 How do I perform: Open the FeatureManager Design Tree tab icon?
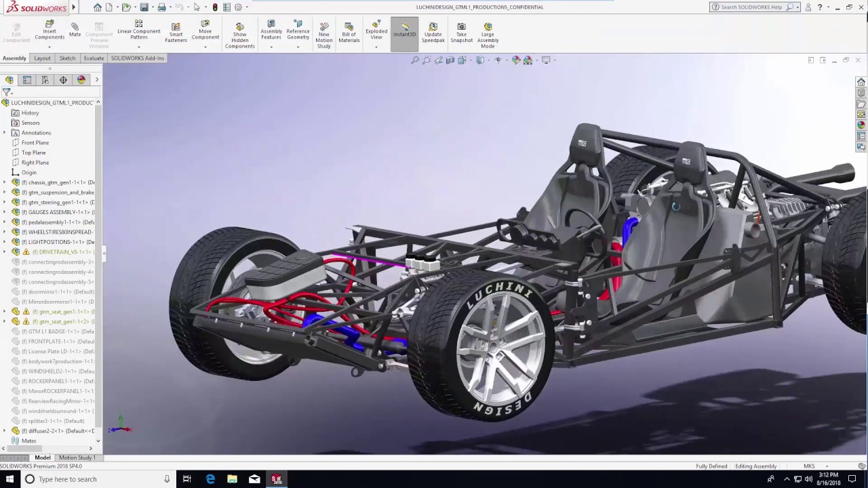9,80
